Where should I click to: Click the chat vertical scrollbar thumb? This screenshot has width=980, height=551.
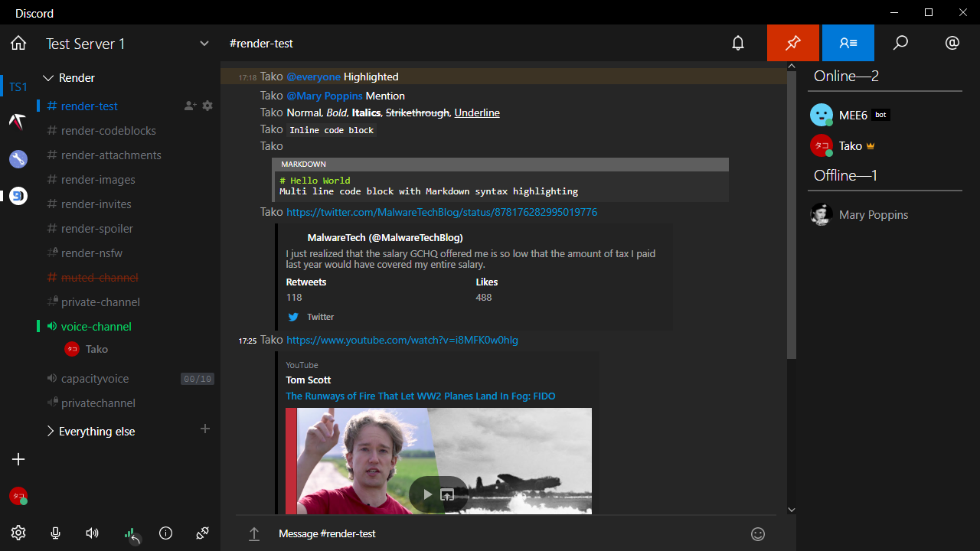[792, 215]
